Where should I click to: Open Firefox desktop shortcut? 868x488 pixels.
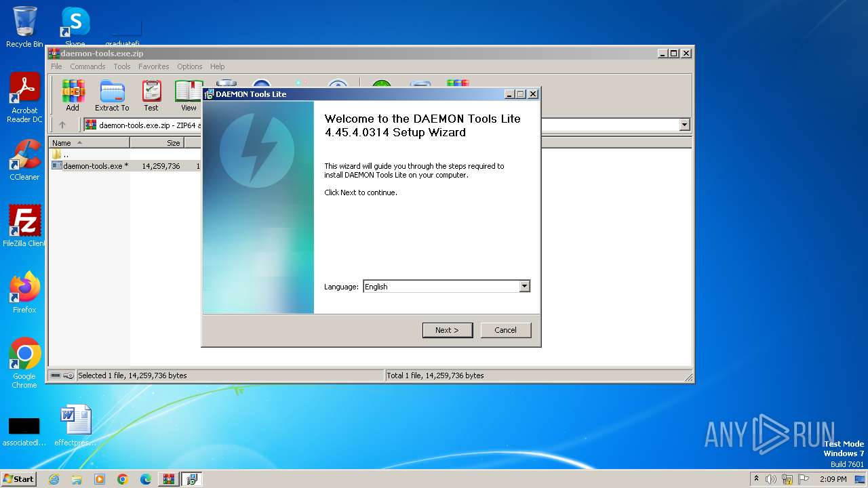point(24,292)
